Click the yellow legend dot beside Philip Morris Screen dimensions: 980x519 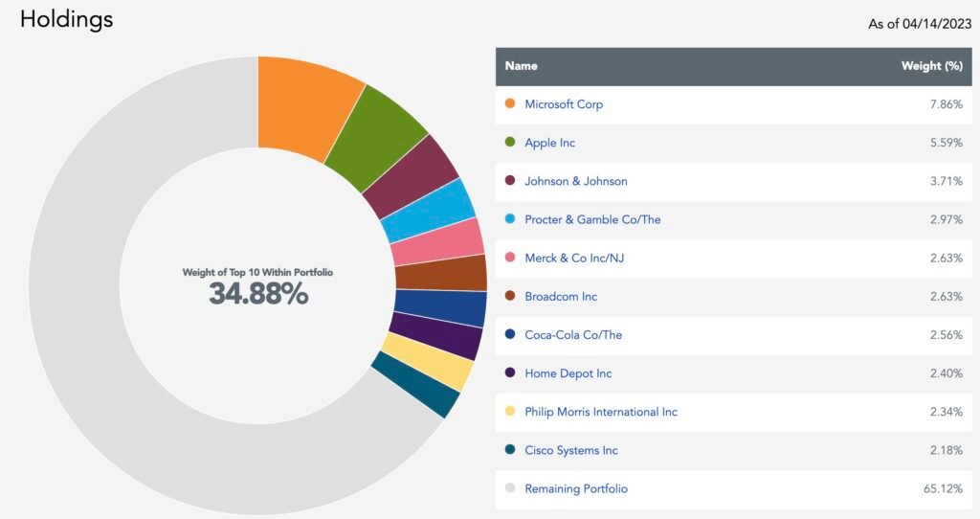pyautogui.click(x=509, y=412)
